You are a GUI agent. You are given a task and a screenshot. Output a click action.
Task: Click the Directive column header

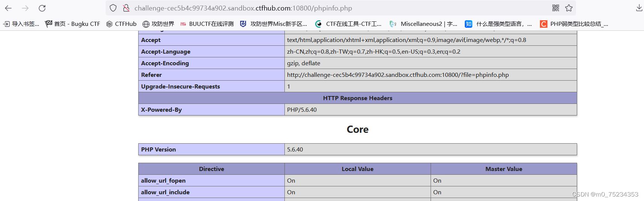212,169
